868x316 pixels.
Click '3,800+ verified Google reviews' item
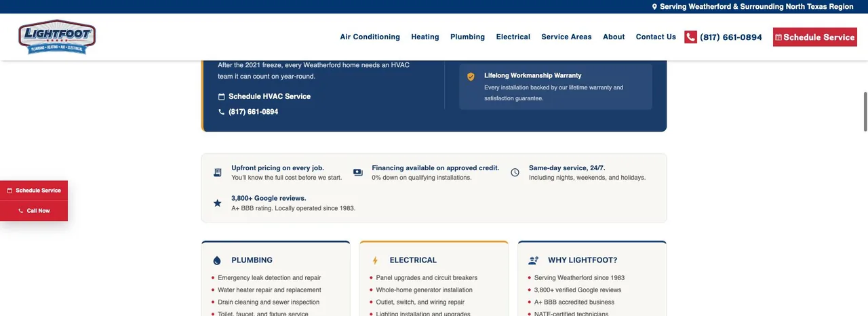578,290
